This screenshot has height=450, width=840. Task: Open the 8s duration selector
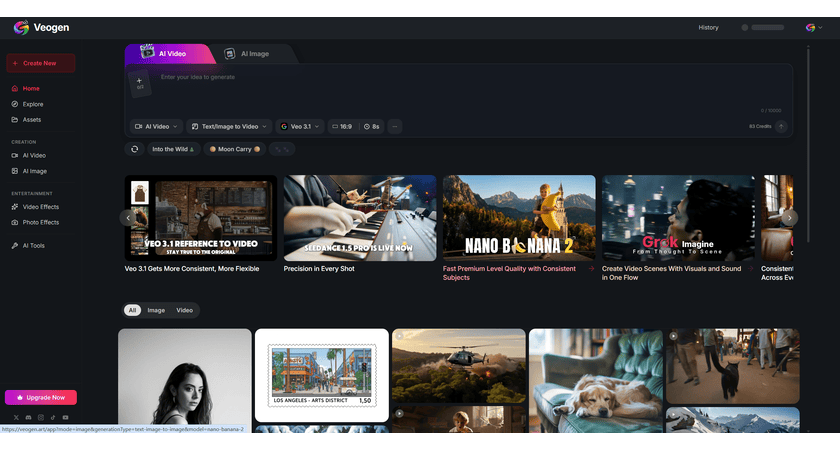(x=372, y=126)
